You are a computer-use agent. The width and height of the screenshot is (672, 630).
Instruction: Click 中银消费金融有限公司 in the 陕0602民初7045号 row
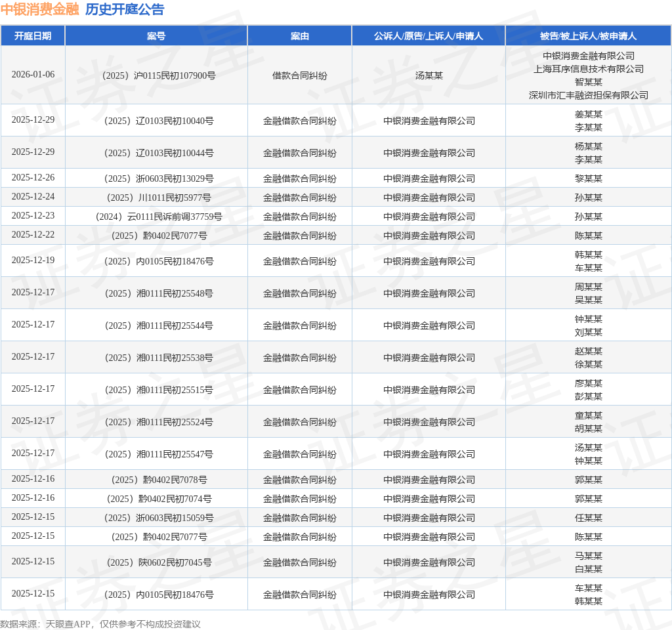click(429, 562)
